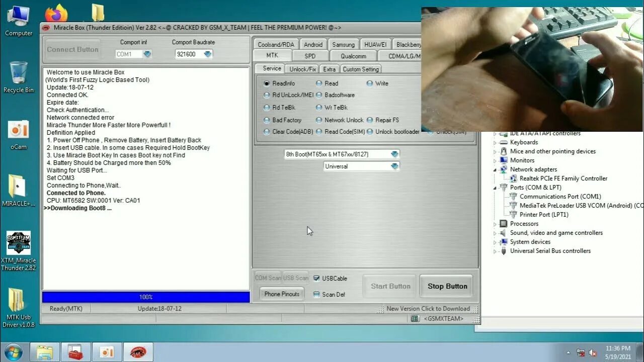The height and width of the screenshot is (362, 644).
Task: Select the Realtek PCIe FE Family Controller icon
Action: pyautogui.click(x=513, y=178)
